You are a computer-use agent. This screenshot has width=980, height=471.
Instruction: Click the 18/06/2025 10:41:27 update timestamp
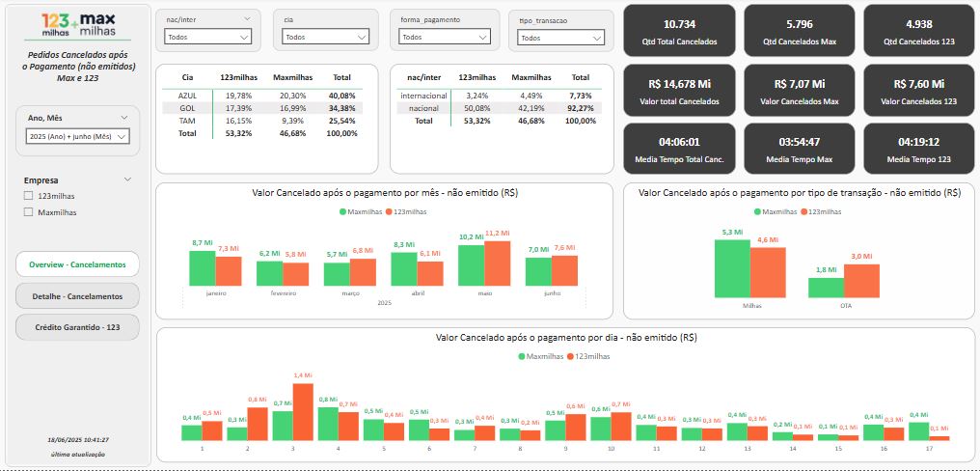78,440
